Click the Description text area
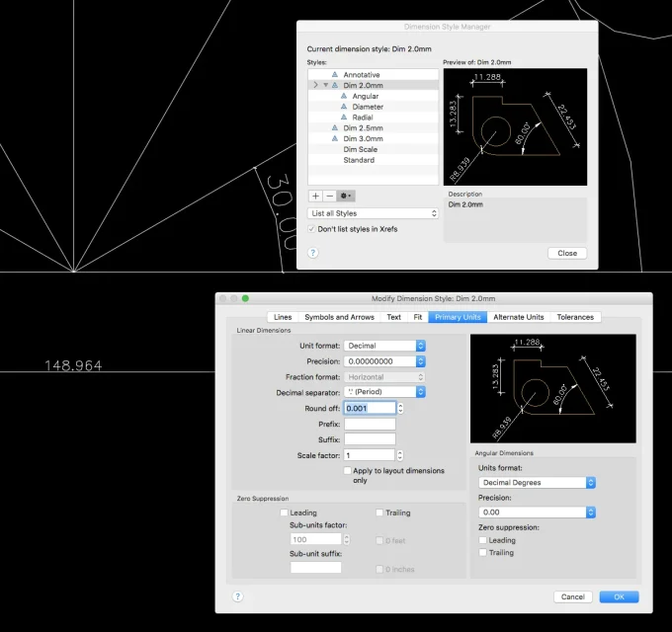Viewport: 672px width, 632px height. [x=515, y=219]
